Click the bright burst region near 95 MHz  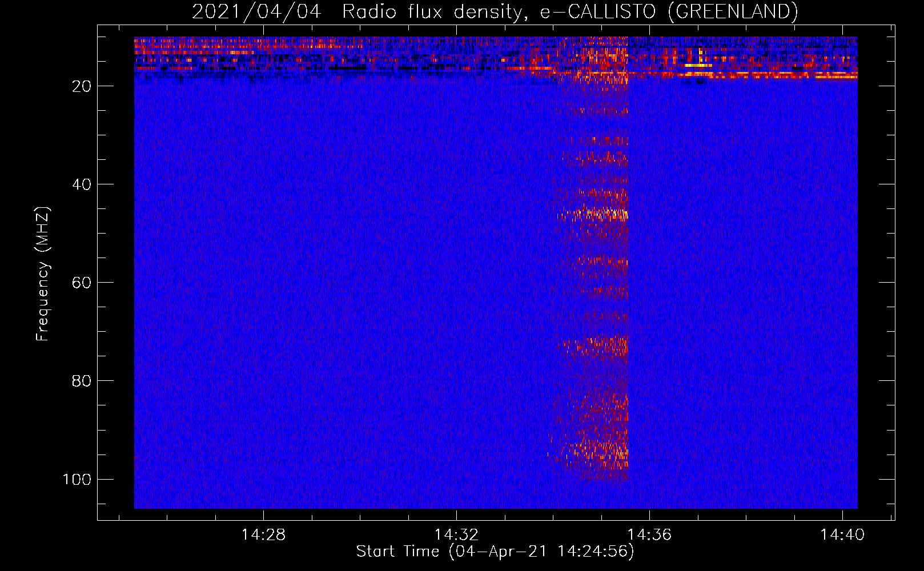(597, 451)
